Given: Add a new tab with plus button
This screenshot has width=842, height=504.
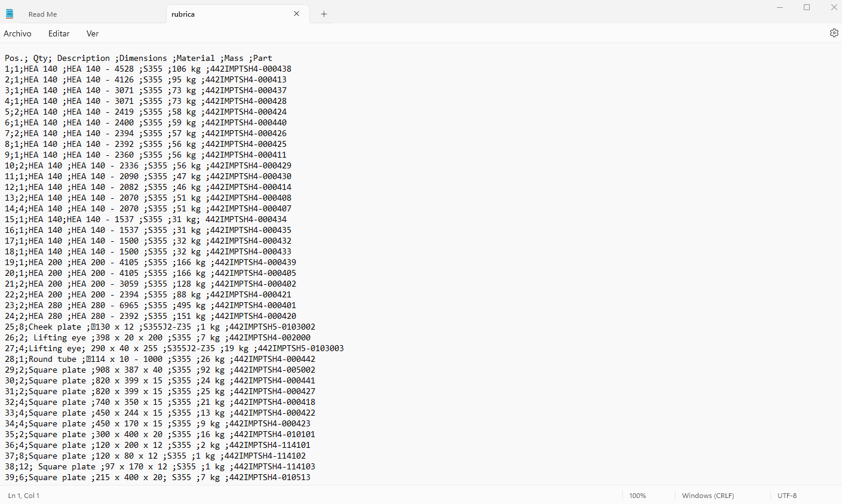Looking at the screenshot, I should (324, 14).
